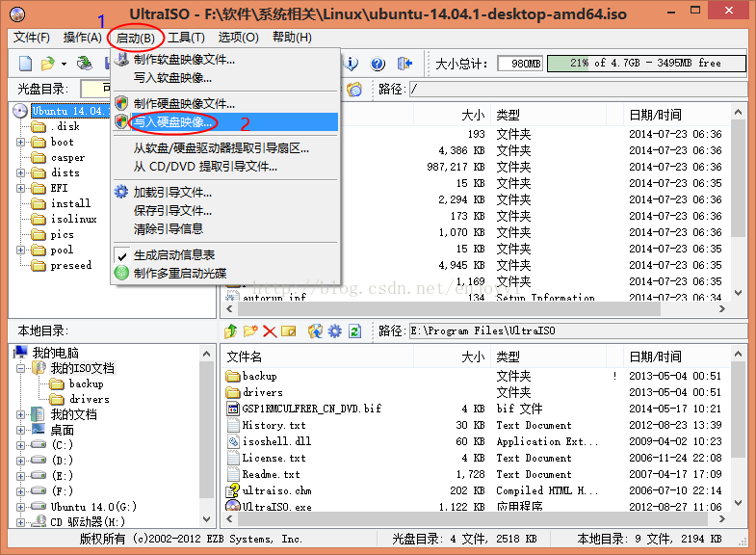The width and height of the screenshot is (756, 555).
Task: Sort image list by 日期/时间 column header
Action: point(677,115)
